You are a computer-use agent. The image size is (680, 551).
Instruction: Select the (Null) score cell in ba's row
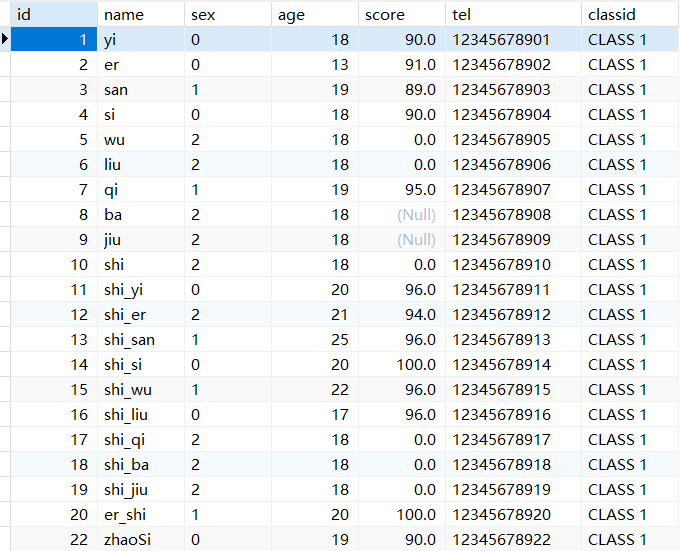click(x=402, y=215)
